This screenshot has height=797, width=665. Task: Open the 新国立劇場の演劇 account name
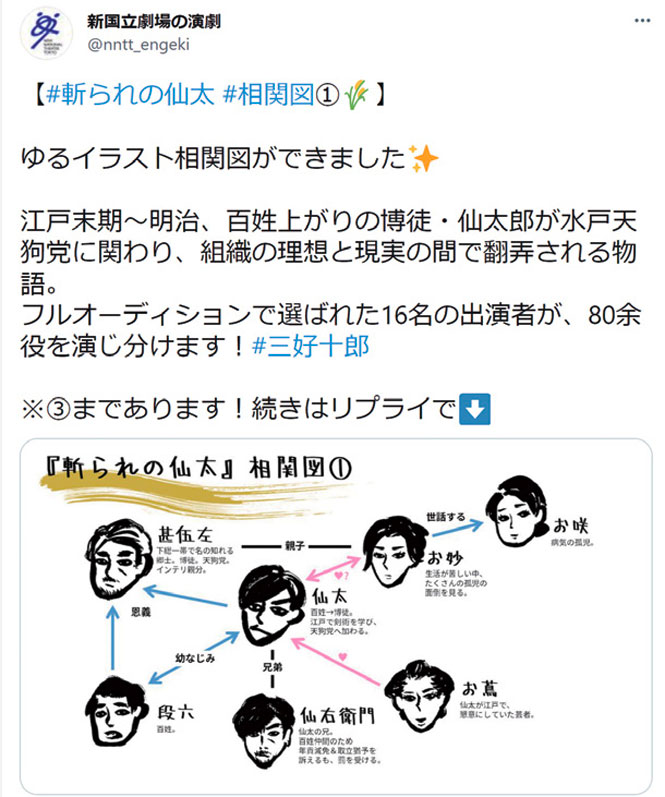click(x=154, y=21)
